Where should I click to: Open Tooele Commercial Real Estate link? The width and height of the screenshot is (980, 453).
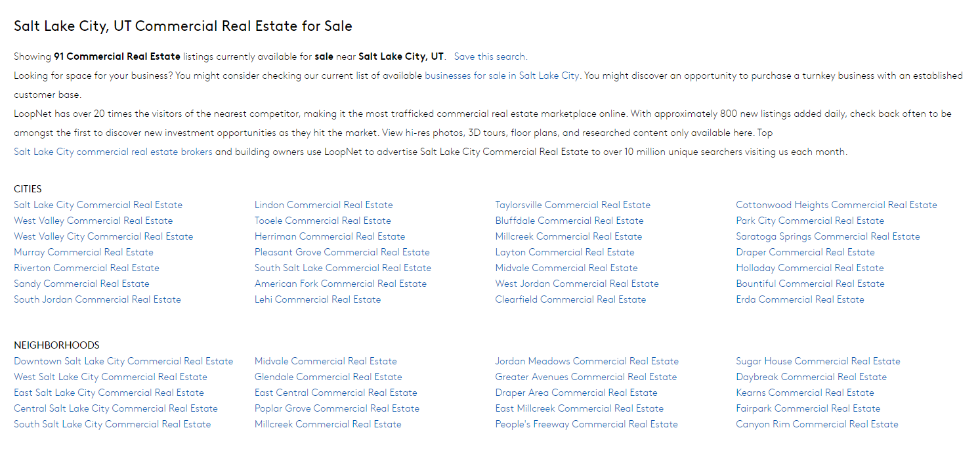(x=322, y=221)
